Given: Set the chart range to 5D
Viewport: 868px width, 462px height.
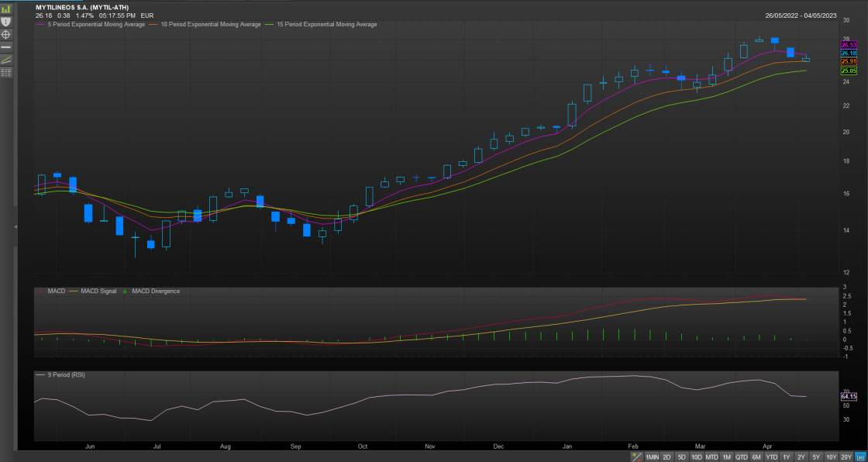Looking at the screenshot, I should coord(682,457).
